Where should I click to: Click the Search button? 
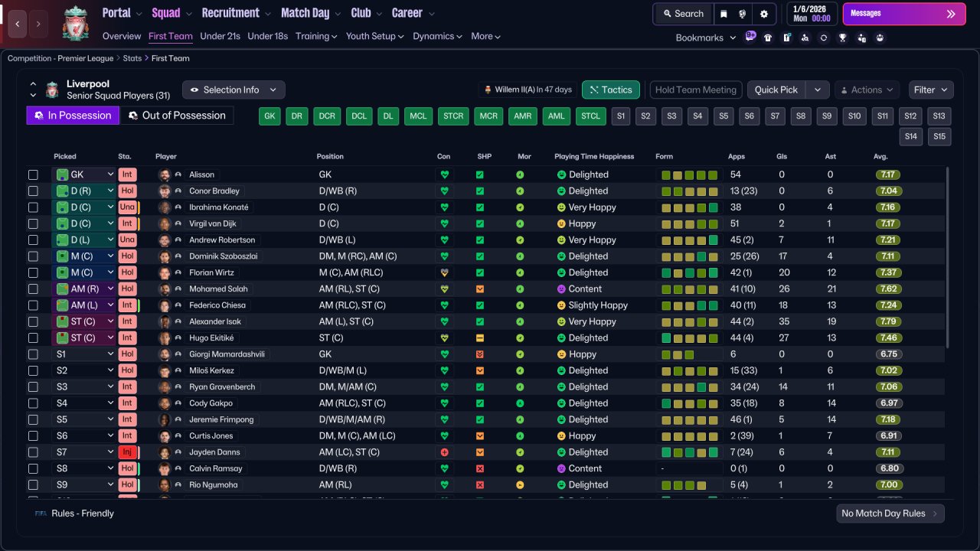683,14
